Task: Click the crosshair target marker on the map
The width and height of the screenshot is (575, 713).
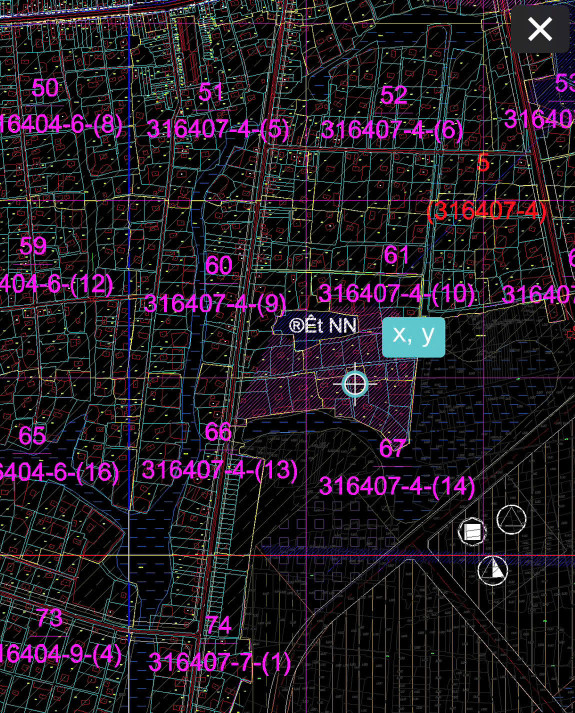Action: coord(355,384)
